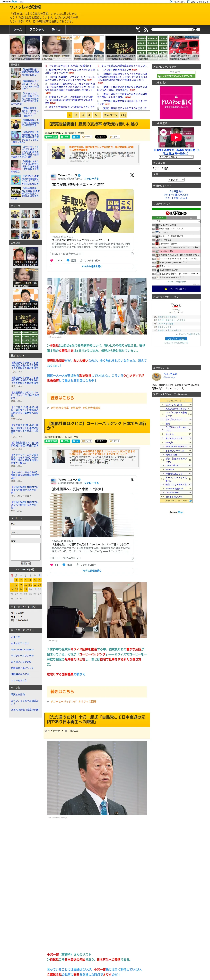Screen dimensions: 210x980
Task: Click X logo in 出社回帰への反抗 tweet
Action: click(132, 480)
